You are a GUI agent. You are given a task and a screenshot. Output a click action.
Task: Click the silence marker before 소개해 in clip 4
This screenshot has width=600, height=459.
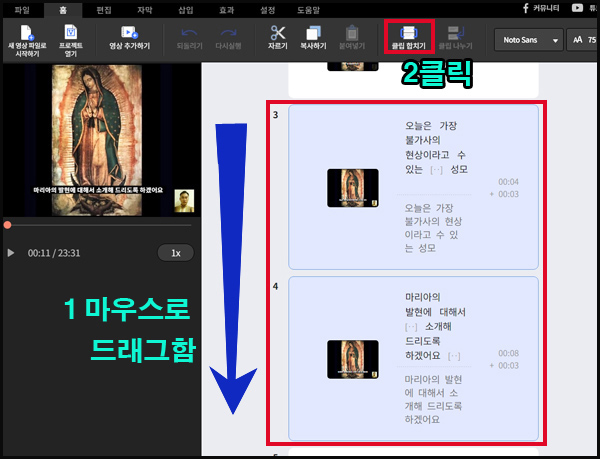(411, 327)
